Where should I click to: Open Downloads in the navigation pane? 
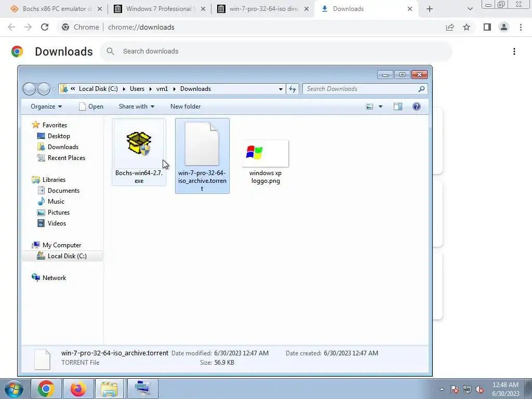coord(63,147)
